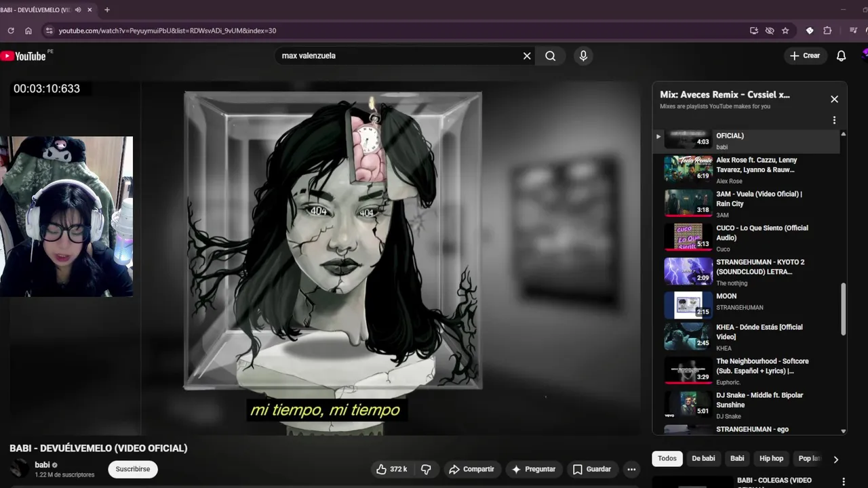Reload the page with the refresh icon
868x488 pixels.
click(11, 30)
